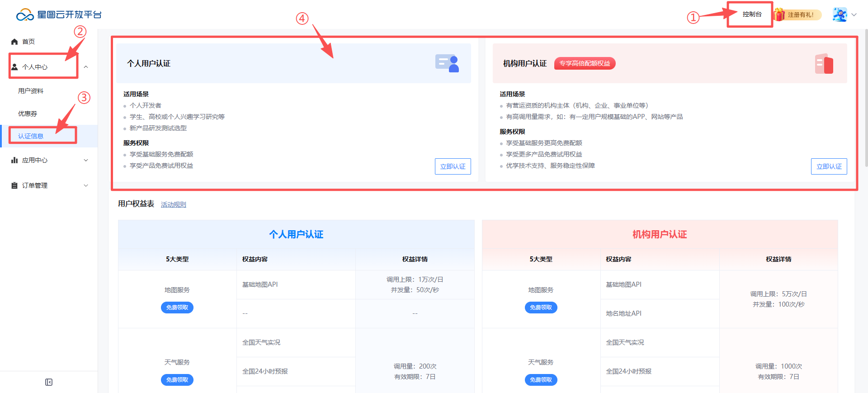Click 立即认证 for organization certification
Screen dimensions: 868x393
[x=829, y=166]
